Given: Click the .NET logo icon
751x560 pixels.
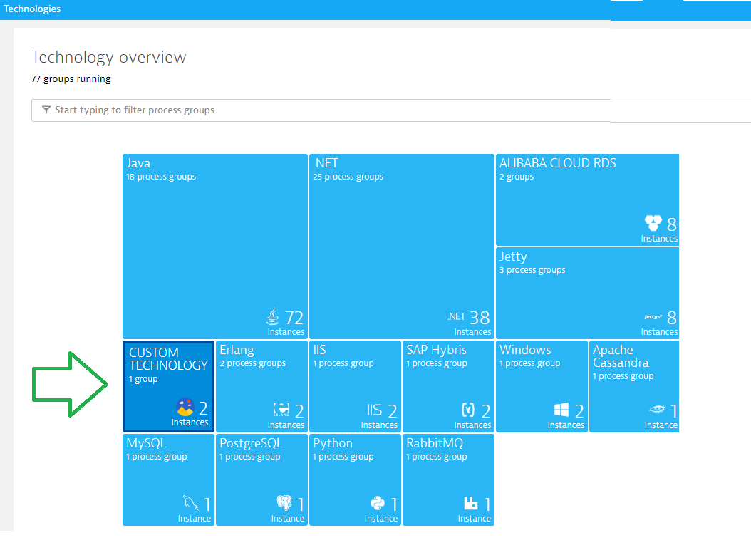Looking at the screenshot, I should (457, 316).
